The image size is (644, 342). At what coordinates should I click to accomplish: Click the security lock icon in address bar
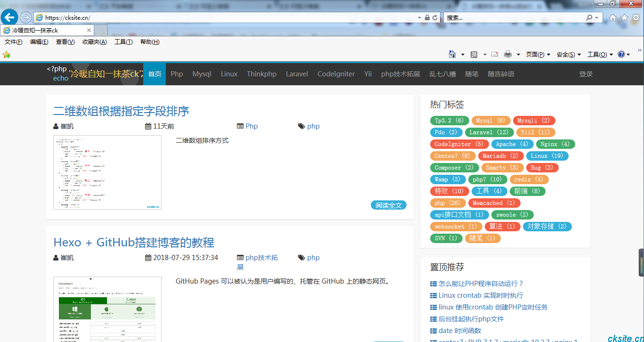pyautogui.click(x=427, y=17)
